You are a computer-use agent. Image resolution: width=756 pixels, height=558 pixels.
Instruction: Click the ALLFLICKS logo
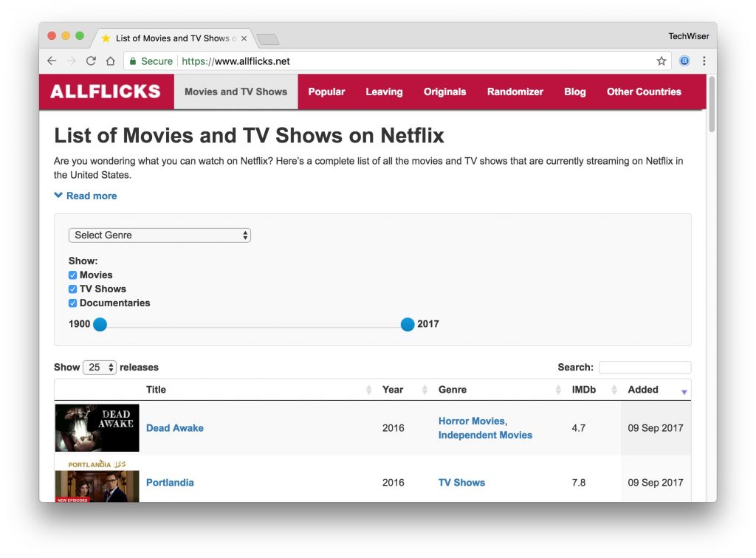105,92
